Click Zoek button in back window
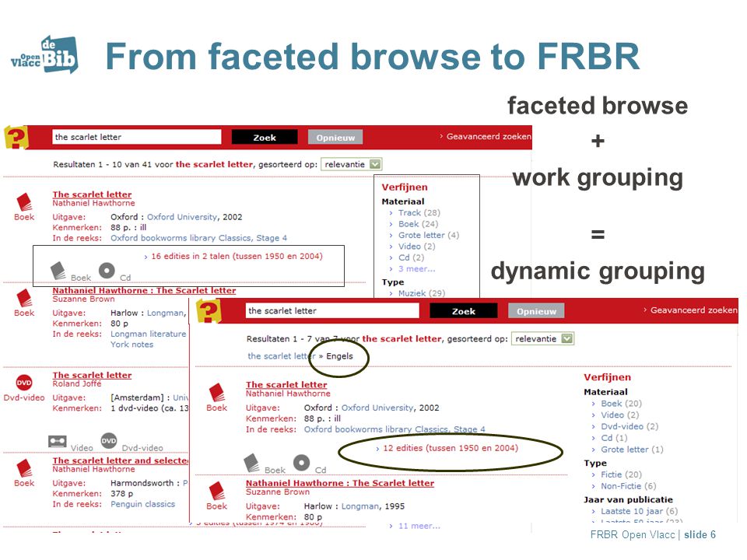 [x=265, y=137]
